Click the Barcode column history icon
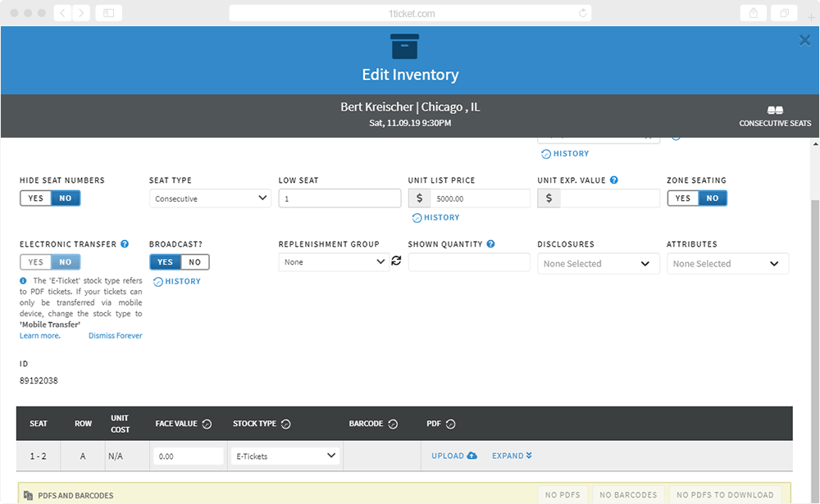 [393, 424]
